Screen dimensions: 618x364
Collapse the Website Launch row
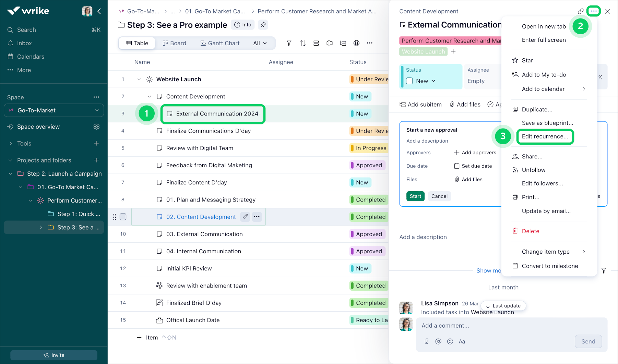click(x=139, y=79)
